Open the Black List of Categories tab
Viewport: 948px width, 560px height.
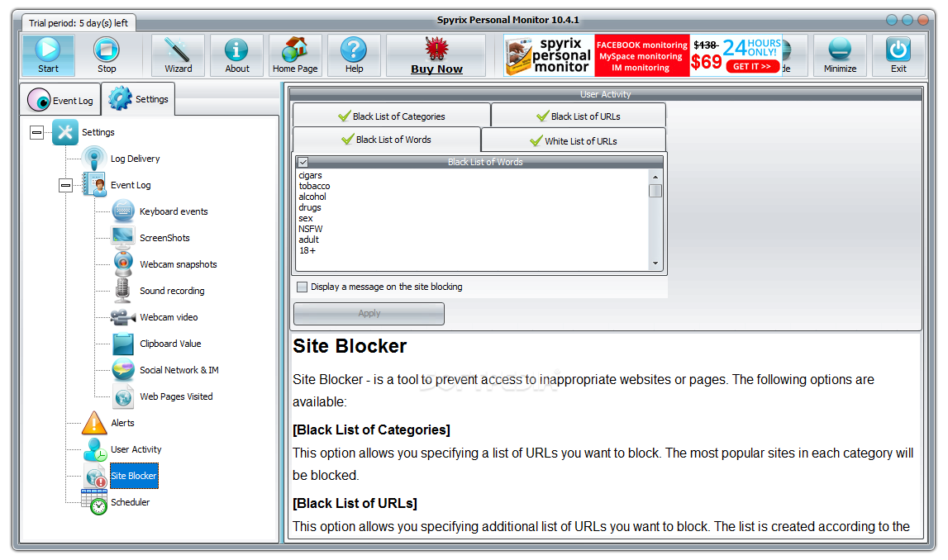392,116
